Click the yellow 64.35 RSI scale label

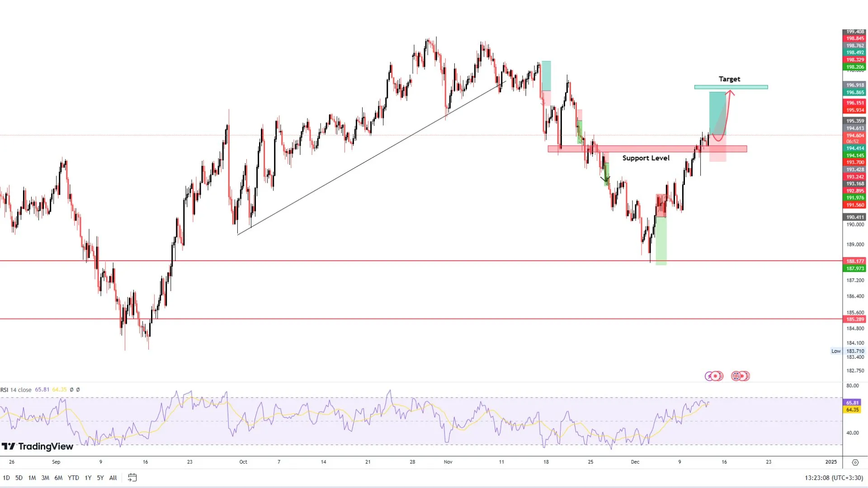tap(852, 410)
